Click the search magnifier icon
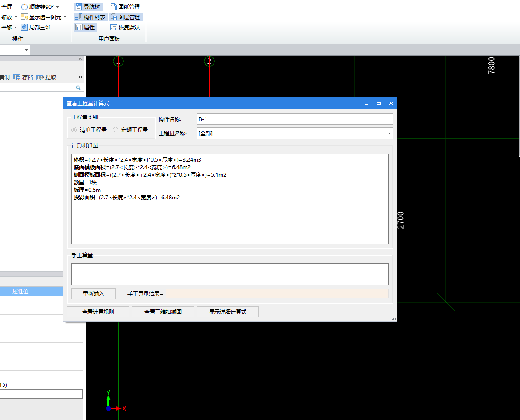 pyautogui.click(x=78, y=87)
